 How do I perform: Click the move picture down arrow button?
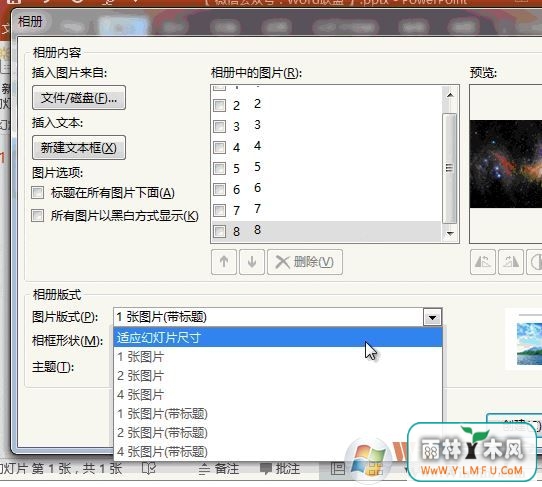(x=252, y=262)
